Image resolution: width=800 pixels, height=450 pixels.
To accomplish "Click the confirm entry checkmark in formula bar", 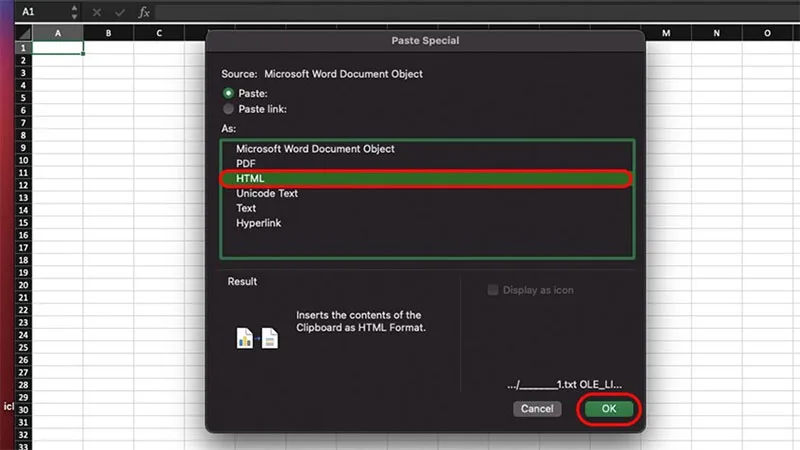I will (120, 12).
